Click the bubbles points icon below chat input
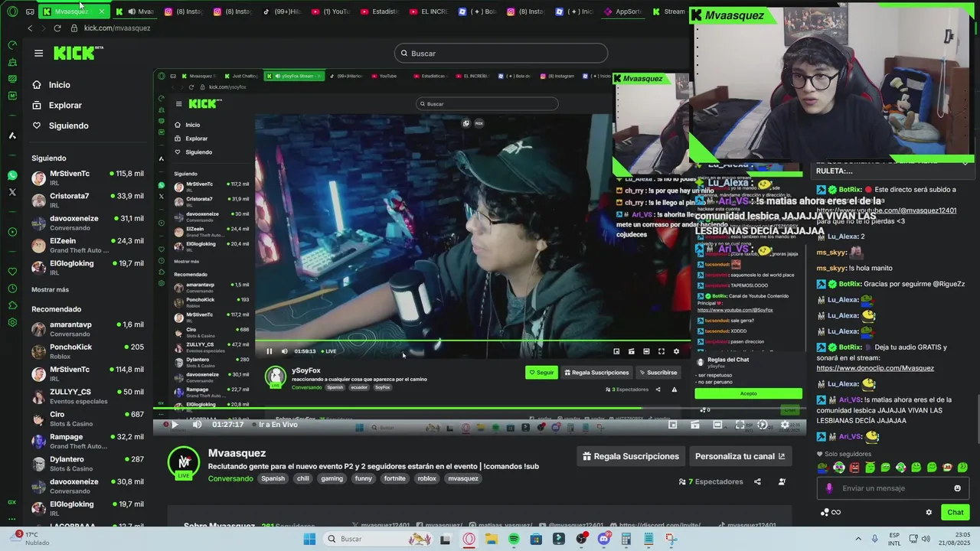980x551 pixels. pos(825,512)
